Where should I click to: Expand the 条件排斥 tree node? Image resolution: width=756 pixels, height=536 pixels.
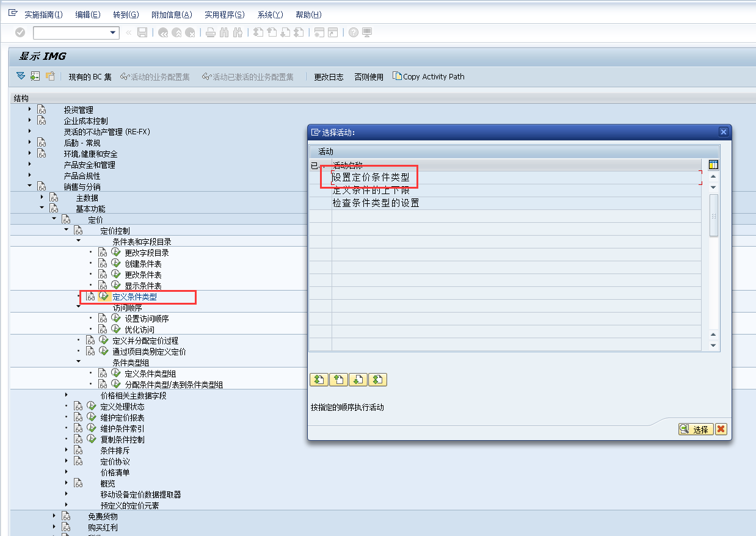pyautogui.click(x=66, y=450)
